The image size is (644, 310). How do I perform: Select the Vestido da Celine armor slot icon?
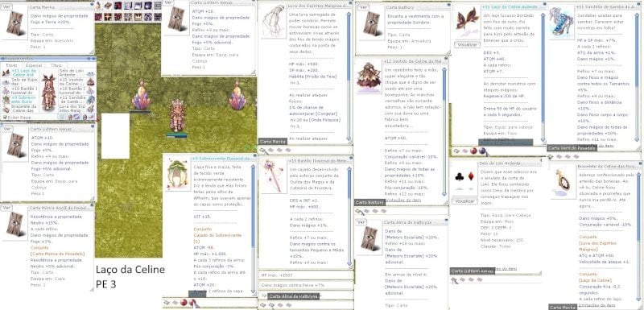pos(91,82)
